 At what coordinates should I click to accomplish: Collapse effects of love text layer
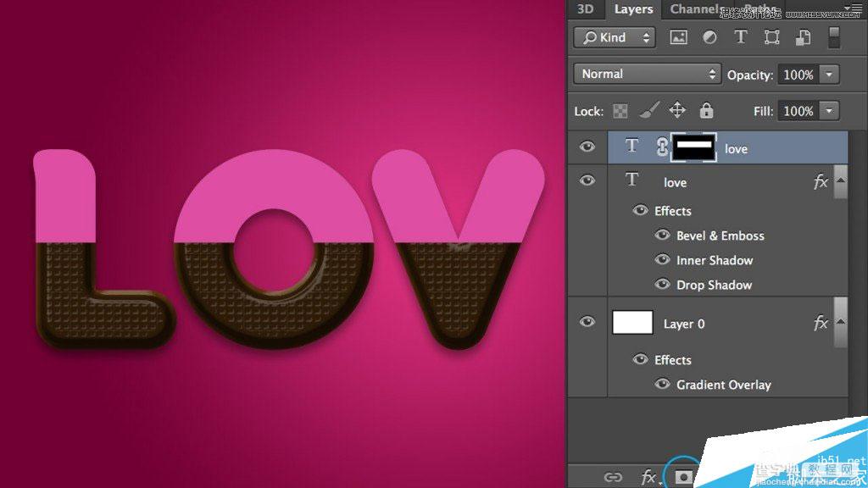(841, 181)
